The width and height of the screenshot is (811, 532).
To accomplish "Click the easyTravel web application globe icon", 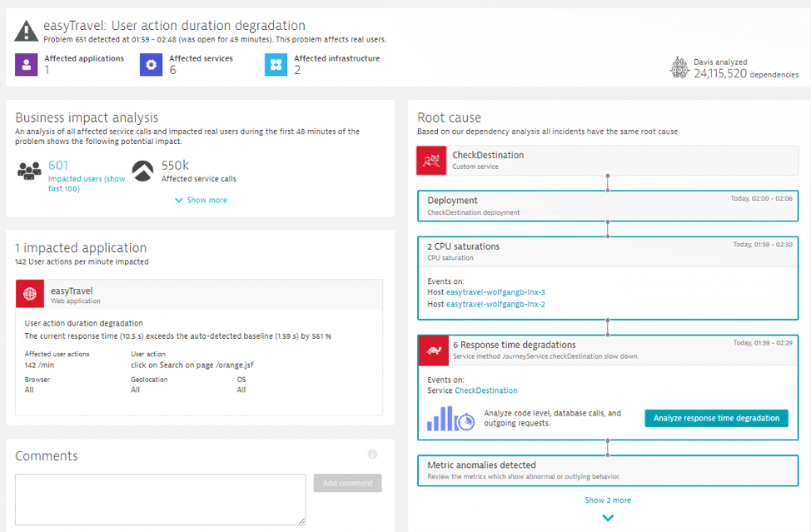I will pyautogui.click(x=30, y=293).
